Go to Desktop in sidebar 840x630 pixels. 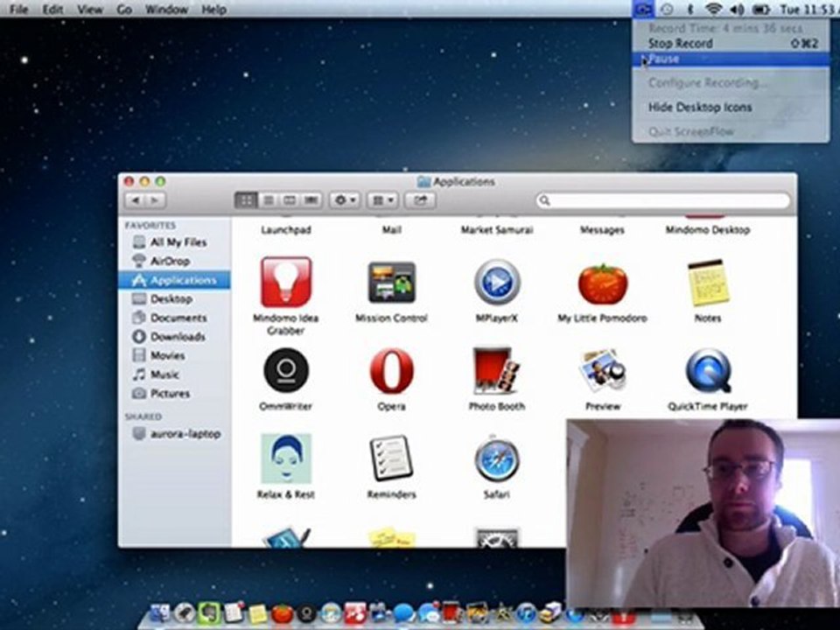(x=174, y=298)
